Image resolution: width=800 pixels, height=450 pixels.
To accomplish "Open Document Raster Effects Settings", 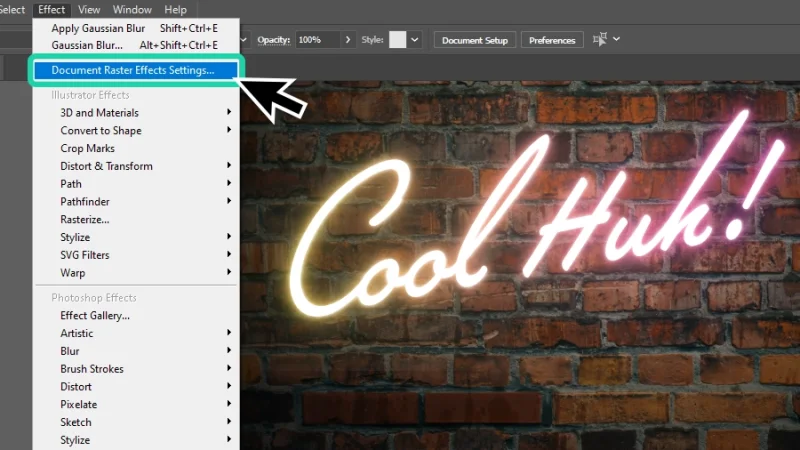I will 136,70.
